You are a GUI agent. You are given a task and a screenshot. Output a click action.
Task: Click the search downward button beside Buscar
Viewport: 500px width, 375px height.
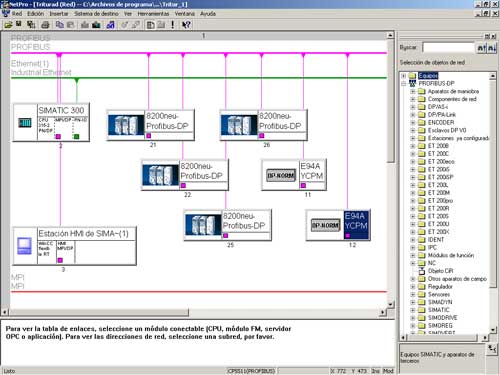[492, 48]
